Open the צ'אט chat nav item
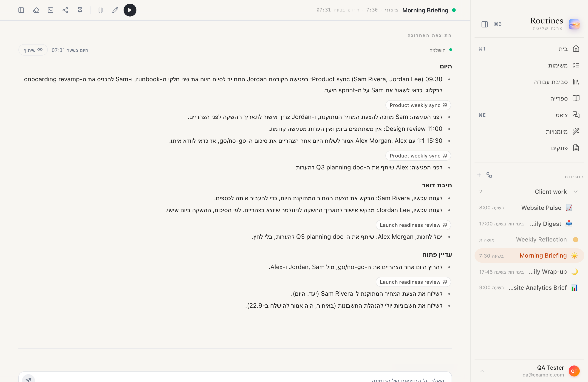Viewport: 588px width, 382px height. [x=529, y=115]
